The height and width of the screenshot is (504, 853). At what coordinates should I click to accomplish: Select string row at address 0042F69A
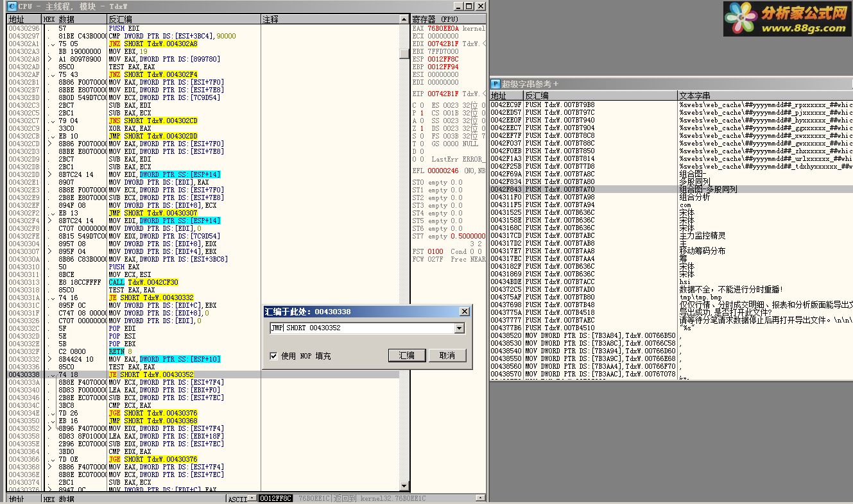point(671,174)
